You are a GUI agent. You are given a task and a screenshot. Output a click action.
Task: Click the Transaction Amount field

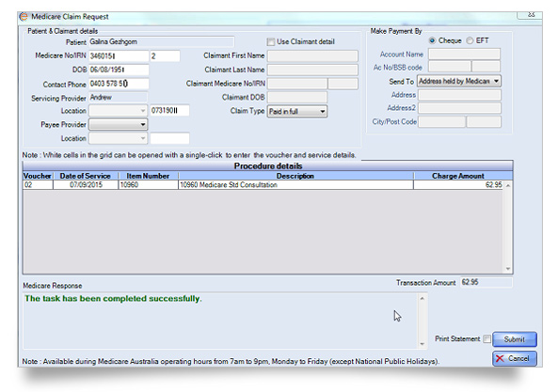point(486,282)
